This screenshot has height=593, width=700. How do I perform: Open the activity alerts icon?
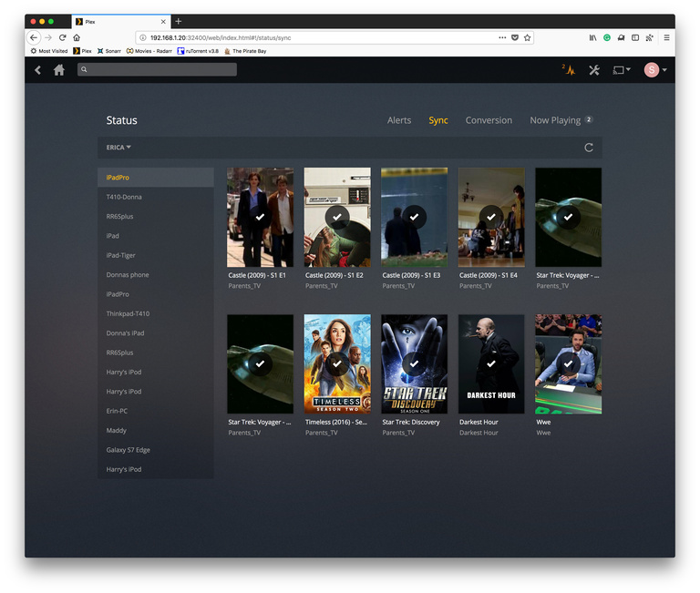pyautogui.click(x=569, y=69)
